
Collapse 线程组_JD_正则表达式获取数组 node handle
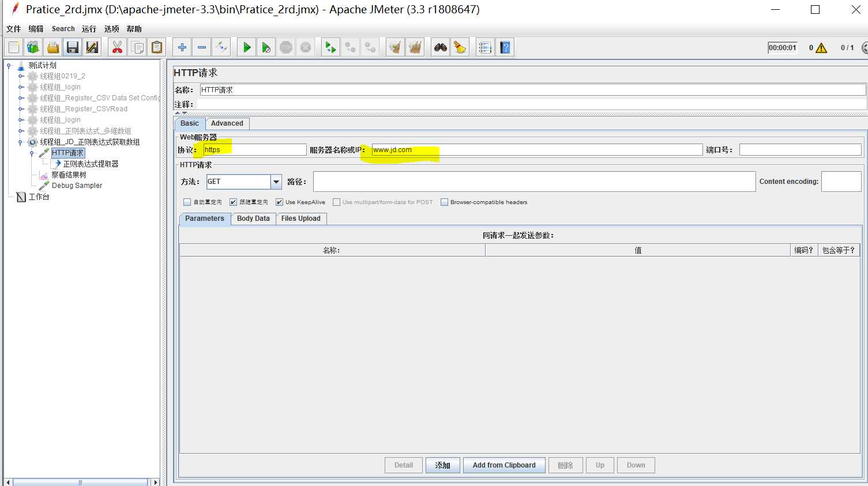[x=21, y=142]
